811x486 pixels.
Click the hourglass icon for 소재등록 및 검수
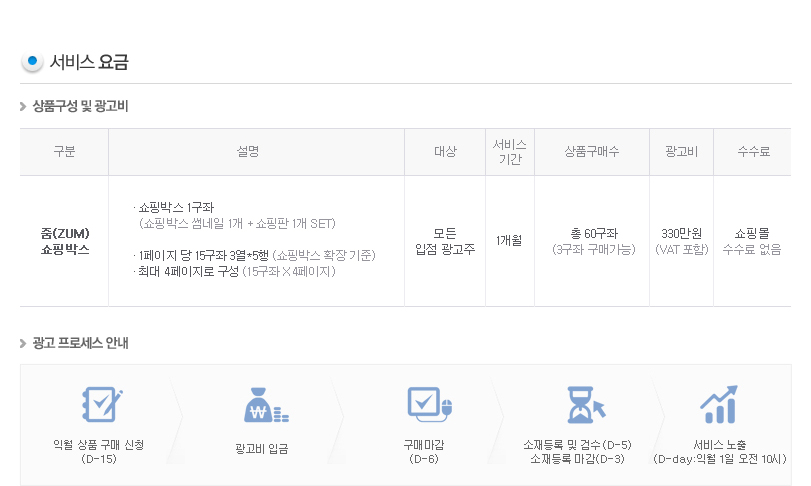pos(585,405)
